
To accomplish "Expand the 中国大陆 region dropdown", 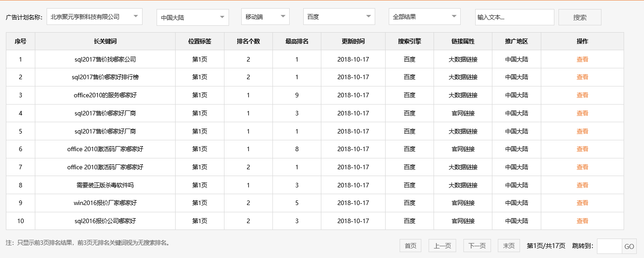I will click(x=193, y=17).
